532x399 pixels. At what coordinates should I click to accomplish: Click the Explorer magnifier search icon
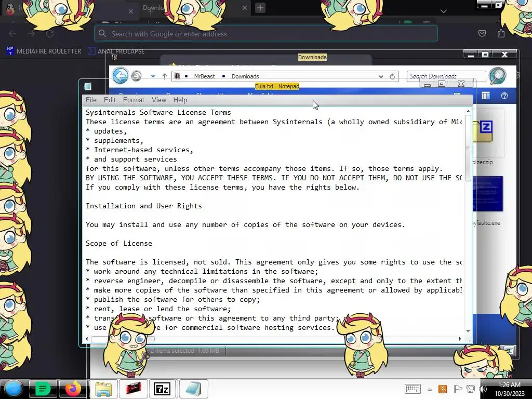coord(498,75)
